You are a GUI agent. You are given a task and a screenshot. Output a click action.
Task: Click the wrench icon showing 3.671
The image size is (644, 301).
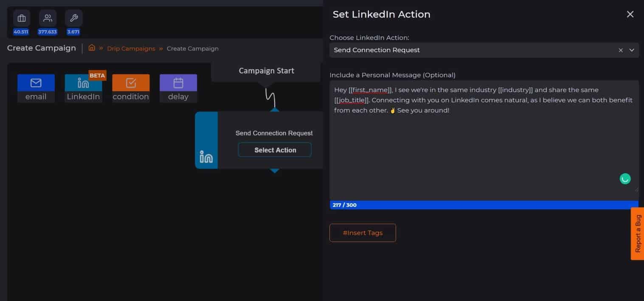[x=73, y=19]
